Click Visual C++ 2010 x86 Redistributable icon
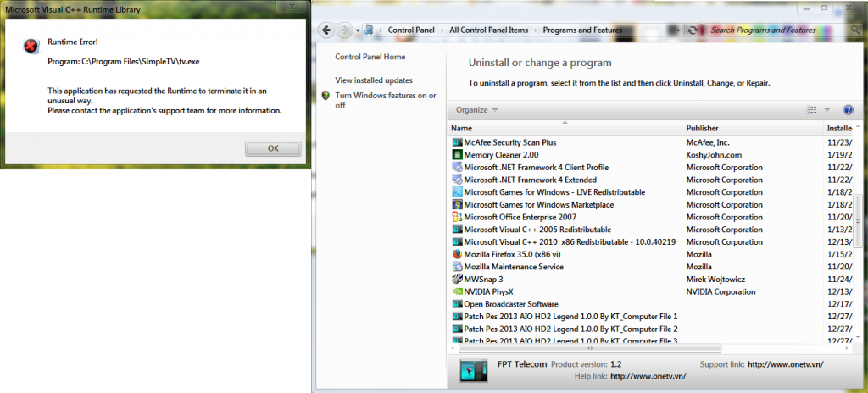The image size is (868, 393). [457, 242]
